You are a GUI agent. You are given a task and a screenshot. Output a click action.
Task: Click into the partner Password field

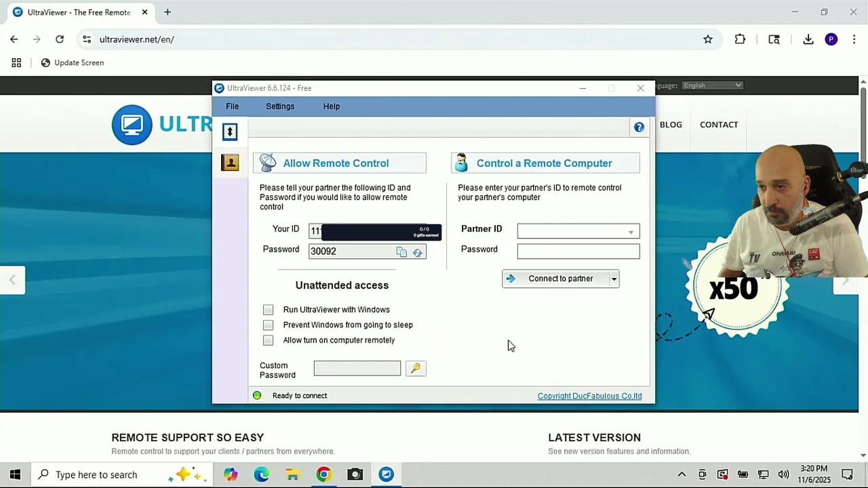(578, 251)
